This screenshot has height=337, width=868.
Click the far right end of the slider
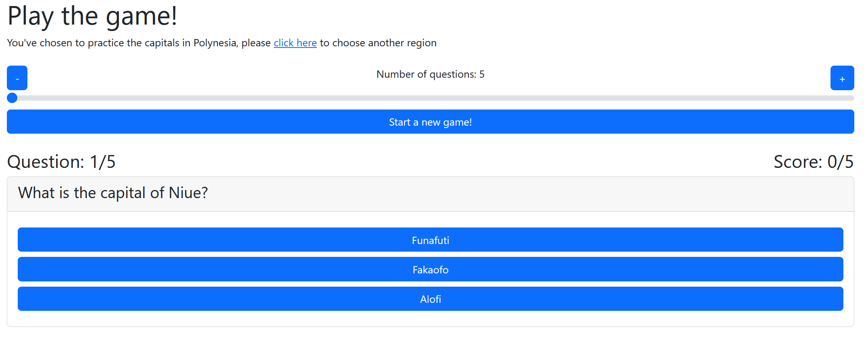pyautogui.click(x=851, y=98)
